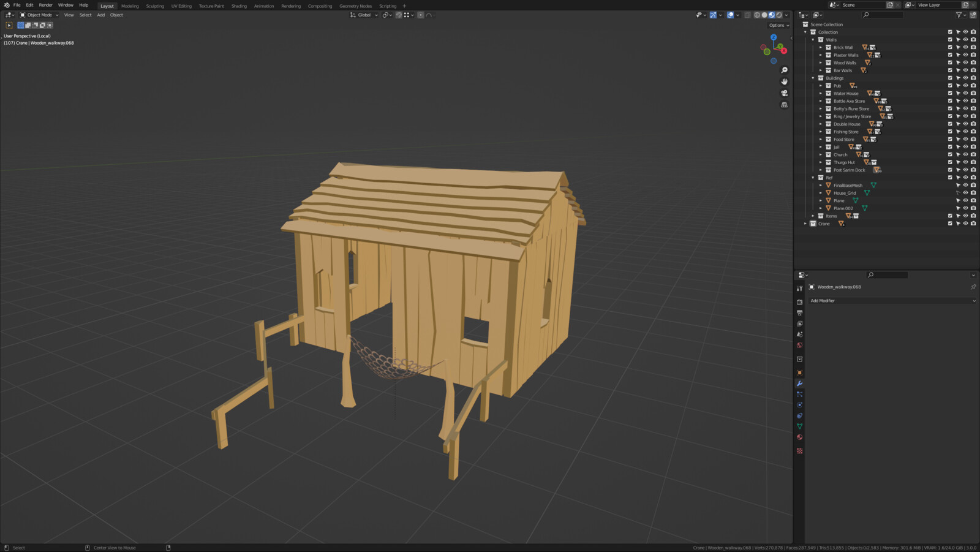Open the Modifier properties wrench tab
The image size is (980, 552).
click(799, 384)
